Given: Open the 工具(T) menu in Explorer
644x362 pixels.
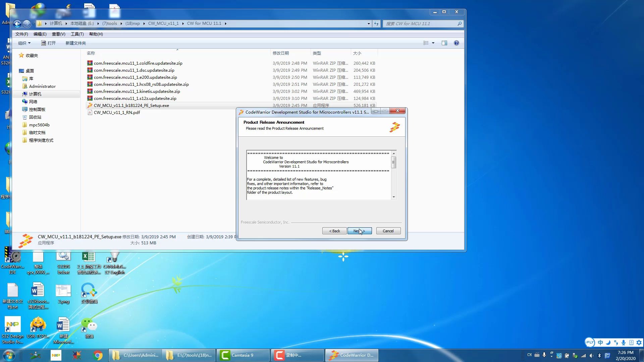Looking at the screenshot, I should [77, 34].
